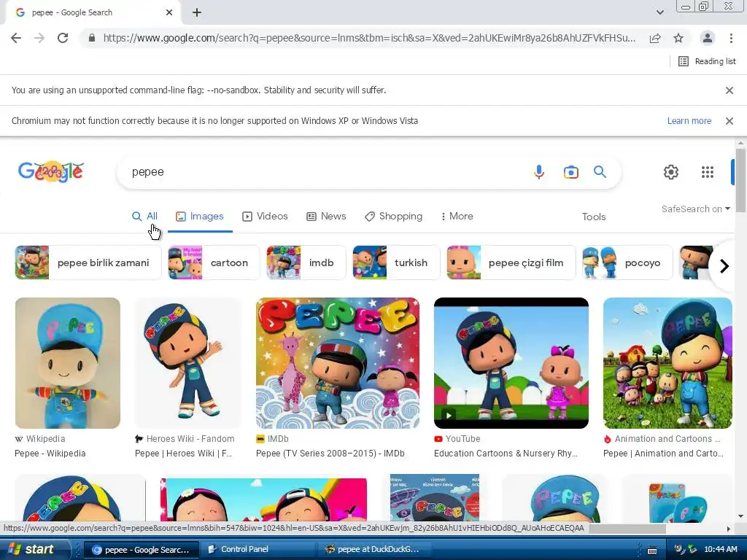Dismiss the no-sandbox warning bar
Viewport: 747px width, 560px height.
[729, 90]
